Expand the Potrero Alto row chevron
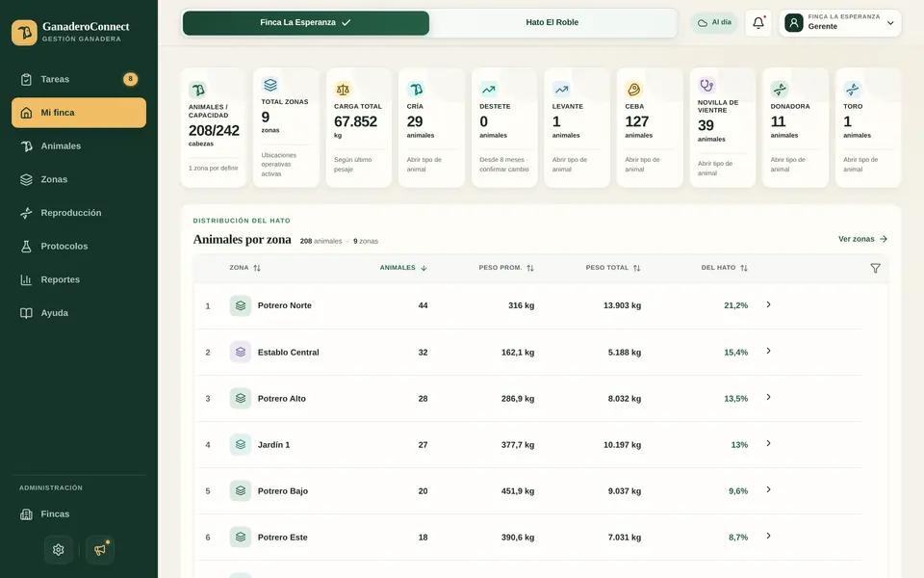Image resolution: width=924 pixels, height=578 pixels. [768, 397]
